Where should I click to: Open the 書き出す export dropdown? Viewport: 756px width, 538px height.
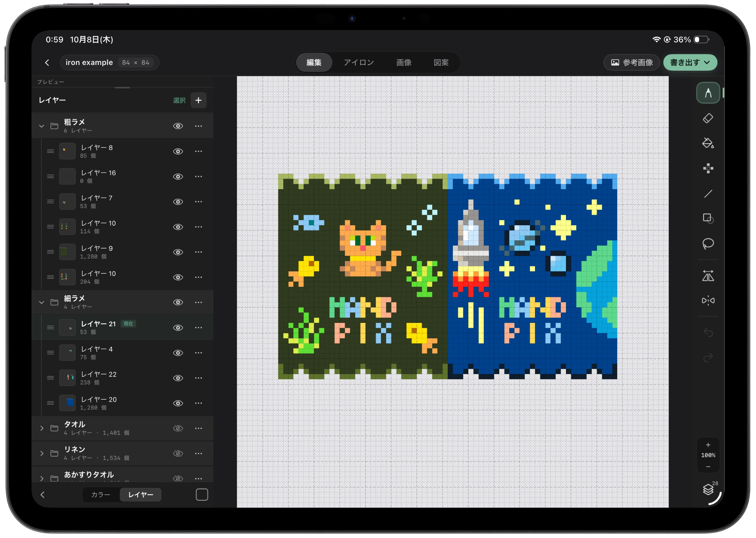(690, 63)
